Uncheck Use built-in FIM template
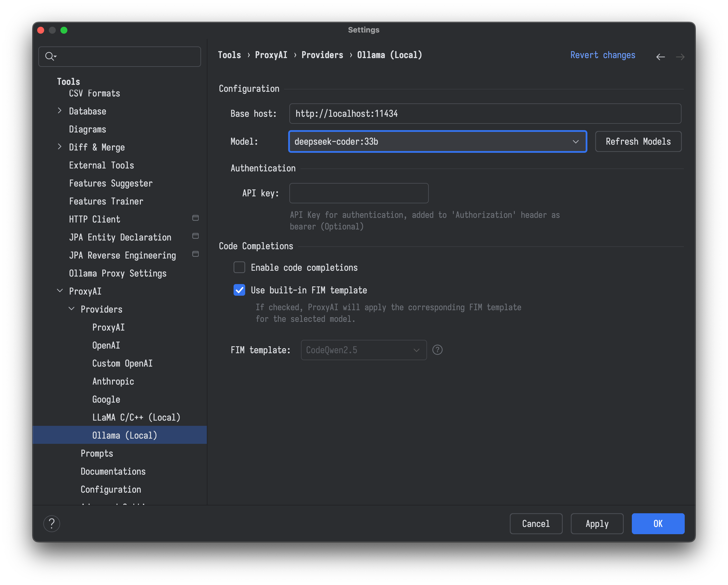The height and width of the screenshot is (585, 728). point(239,290)
